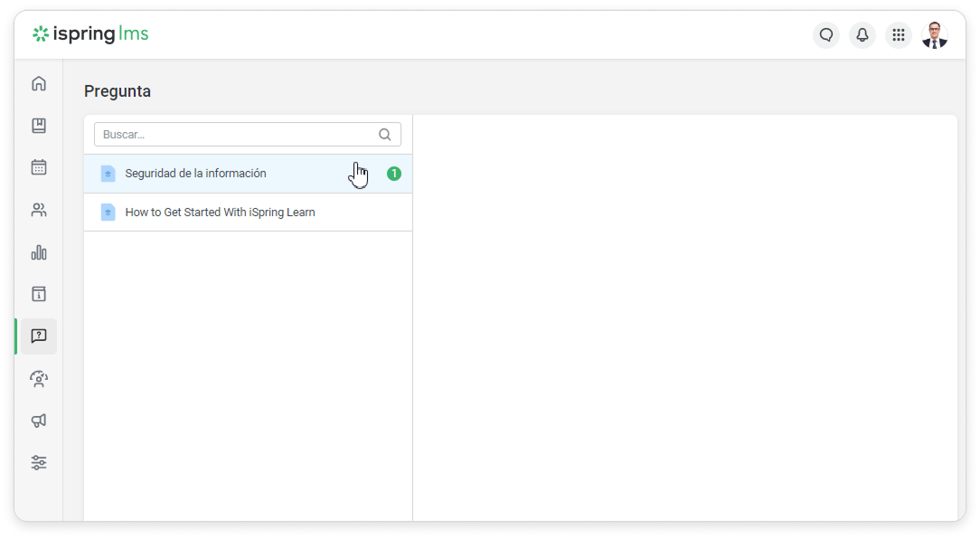This screenshot has width=980, height=539.
Task: Click the green unread count badge
Action: (x=394, y=174)
